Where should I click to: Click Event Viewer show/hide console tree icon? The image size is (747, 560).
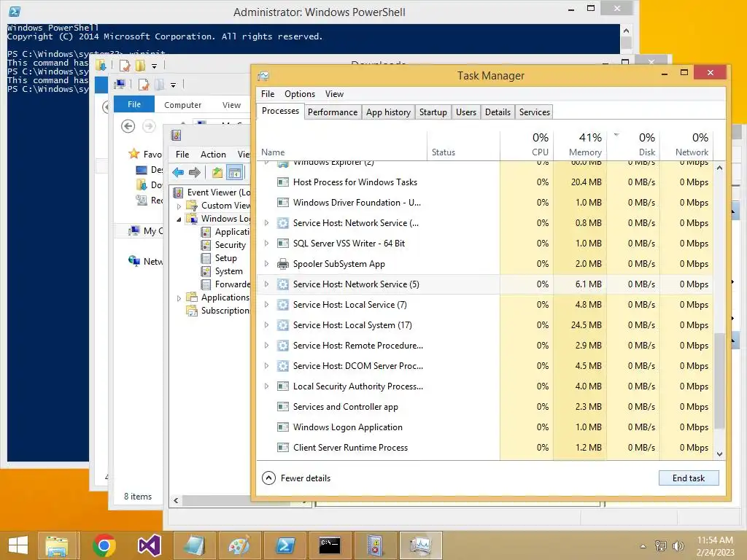pos(234,173)
